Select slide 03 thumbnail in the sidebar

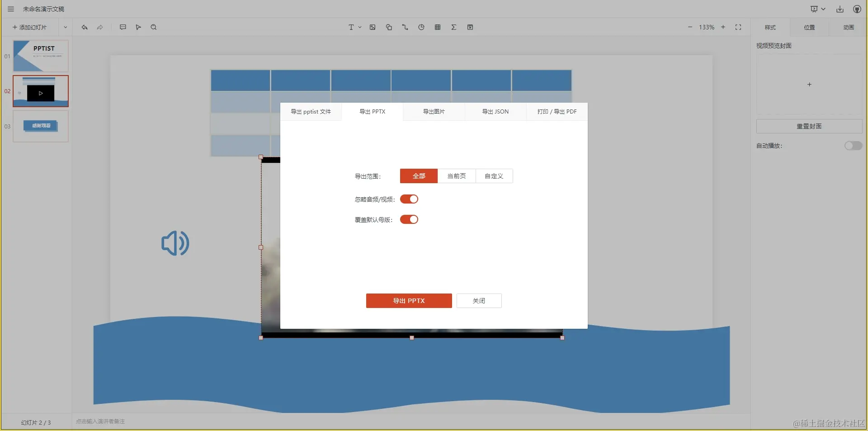(x=40, y=126)
